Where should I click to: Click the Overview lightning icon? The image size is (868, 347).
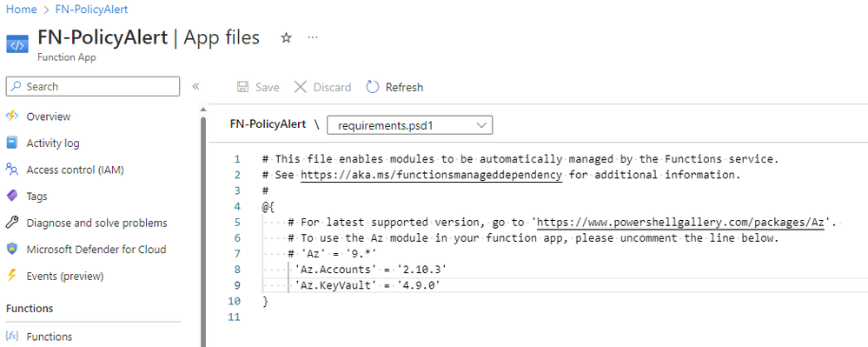click(11, 116)
